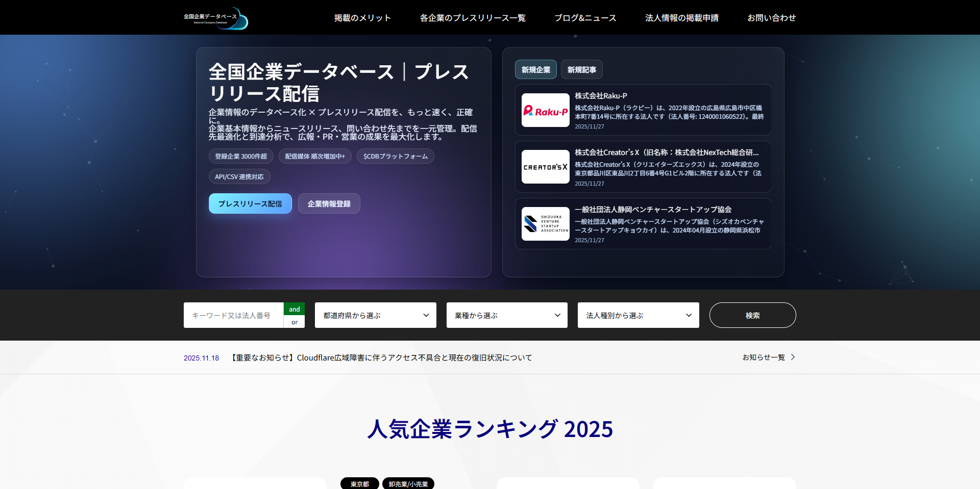Click the API/CSV連携対応 badge

(239, 176)
